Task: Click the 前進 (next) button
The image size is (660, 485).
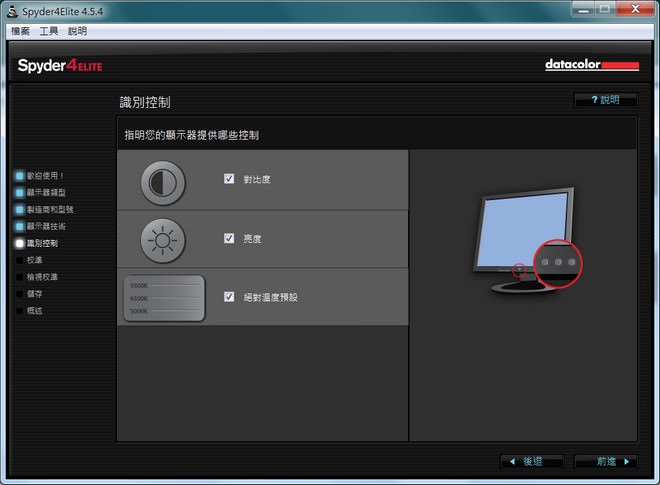Action: pos(605,461)
